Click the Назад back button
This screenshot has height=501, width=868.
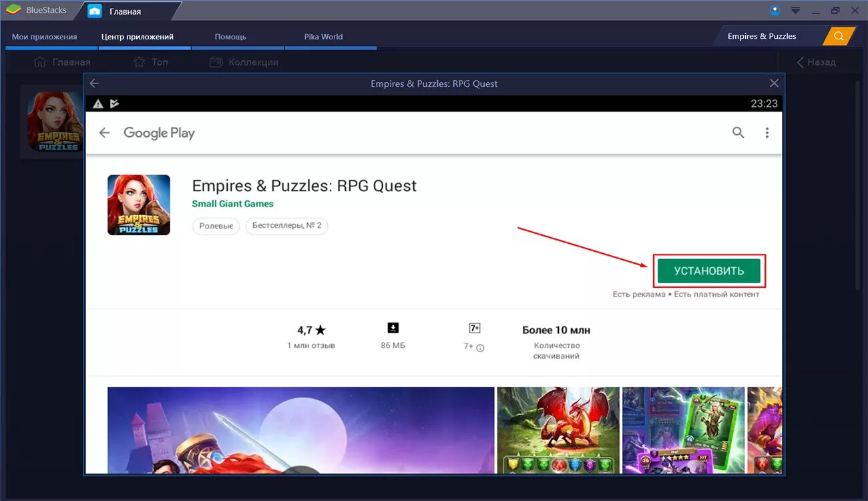[x=816, y=62]
